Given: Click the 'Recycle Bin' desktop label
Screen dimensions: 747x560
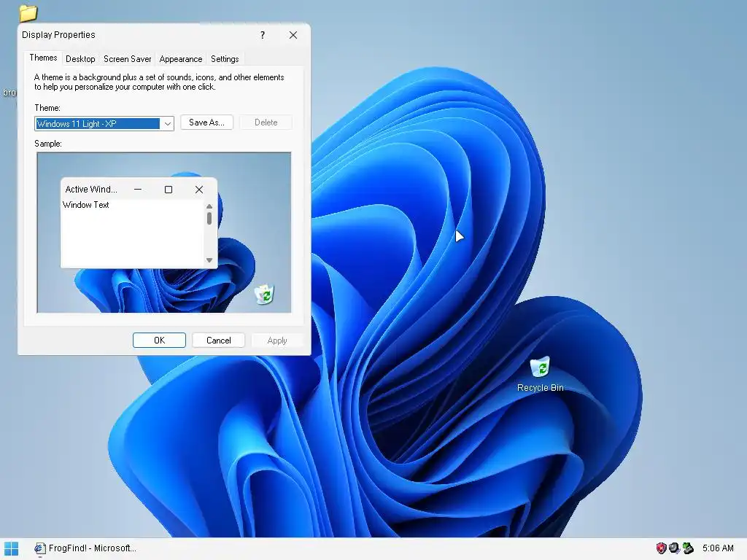Looking at the screenshot, I should click(x=541, y=388).
